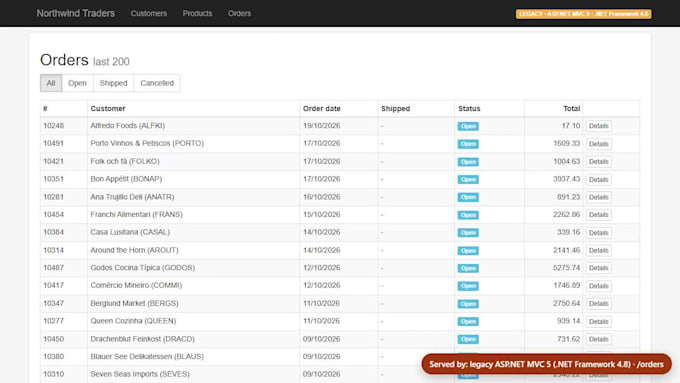This screenshot has width=680, height=383.
Task: Select customer Folk och fä (FOLKO)
Action: (x=125, y=161)
